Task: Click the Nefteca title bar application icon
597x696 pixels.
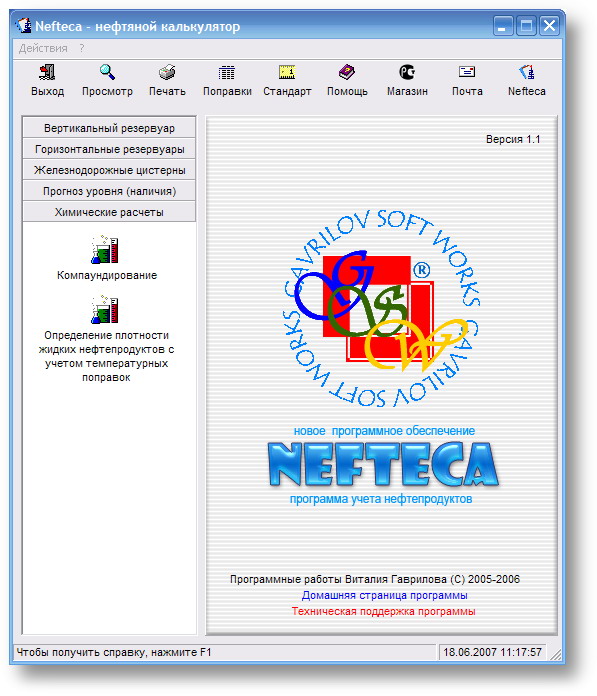Action: pyautogui.click(x=23, y=26)
